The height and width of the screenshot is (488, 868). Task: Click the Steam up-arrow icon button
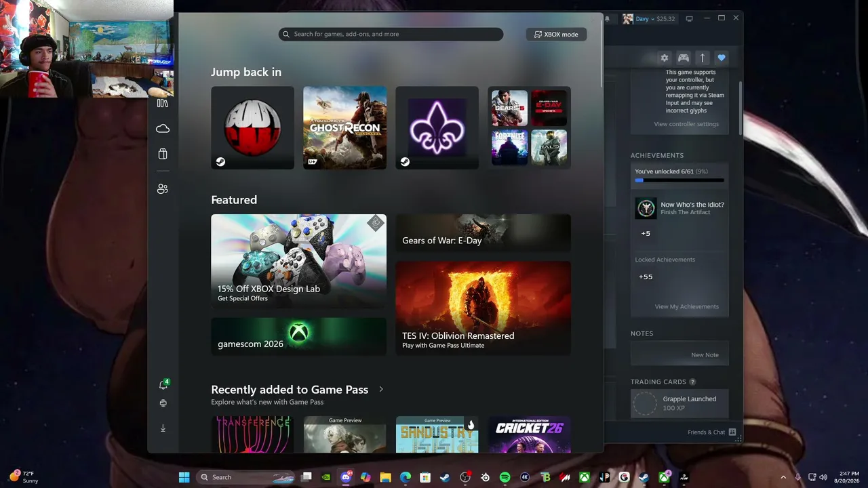[703, 58]
